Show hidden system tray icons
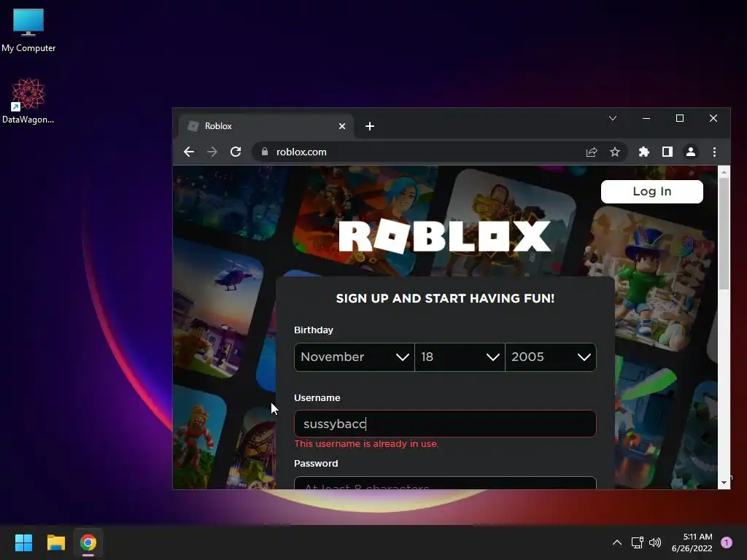This screenshot has height=560, width=747. click(x=617, y=542)
